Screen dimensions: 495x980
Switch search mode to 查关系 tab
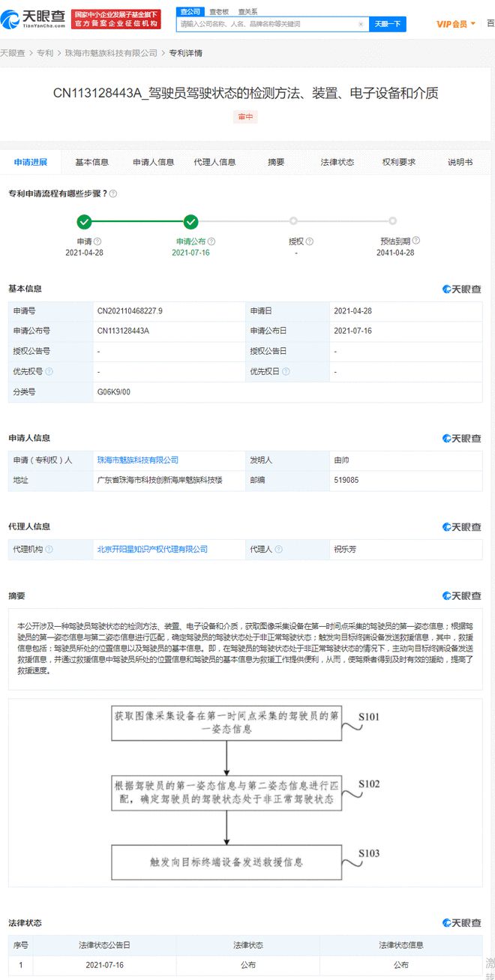247,11
